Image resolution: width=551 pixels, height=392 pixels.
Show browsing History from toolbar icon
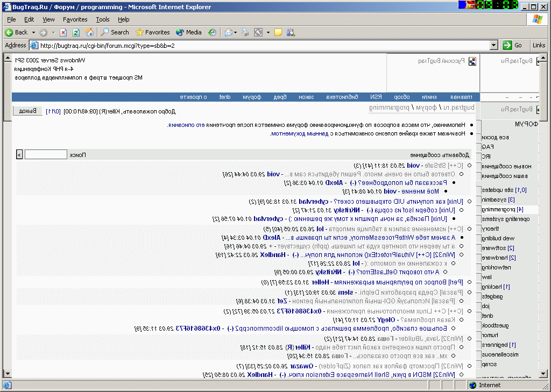point(213,32)
